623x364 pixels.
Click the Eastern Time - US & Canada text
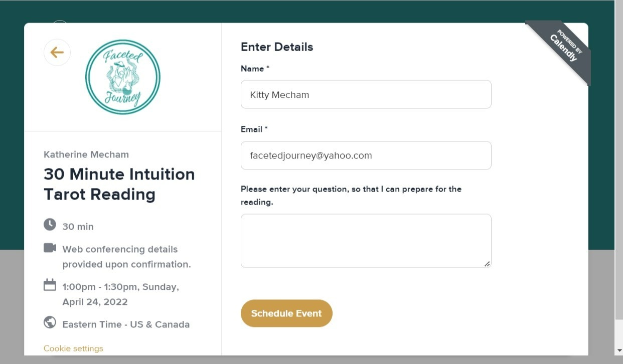(126, 324)
